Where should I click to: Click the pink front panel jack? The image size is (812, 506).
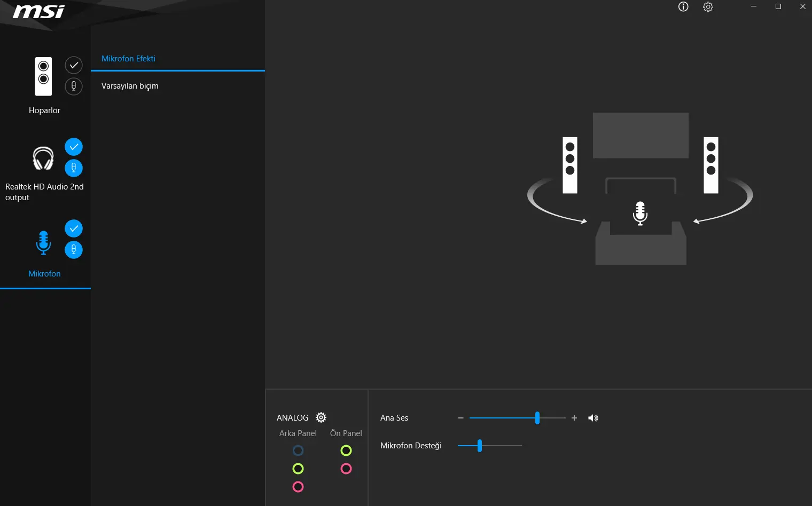coord(346,469)
